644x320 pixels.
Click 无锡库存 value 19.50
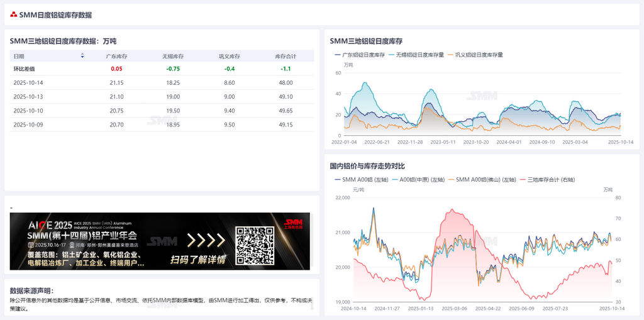pyautogui.click(x=173, y=111)
